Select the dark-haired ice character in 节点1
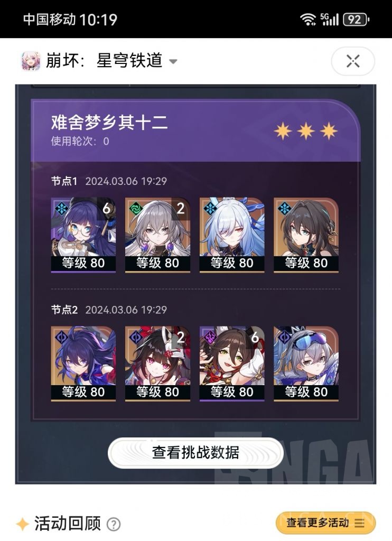The height and width of the screenshot is (541, 392). tap(306, 235)
